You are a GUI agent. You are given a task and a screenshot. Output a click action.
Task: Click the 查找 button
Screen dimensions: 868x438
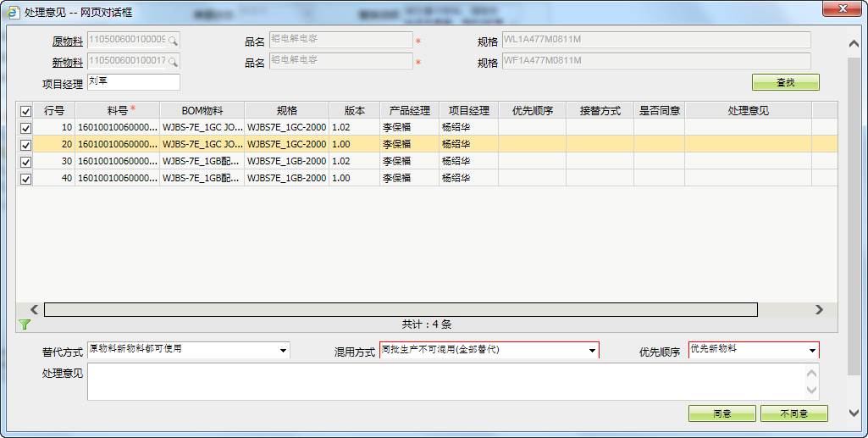coord(785,82)
